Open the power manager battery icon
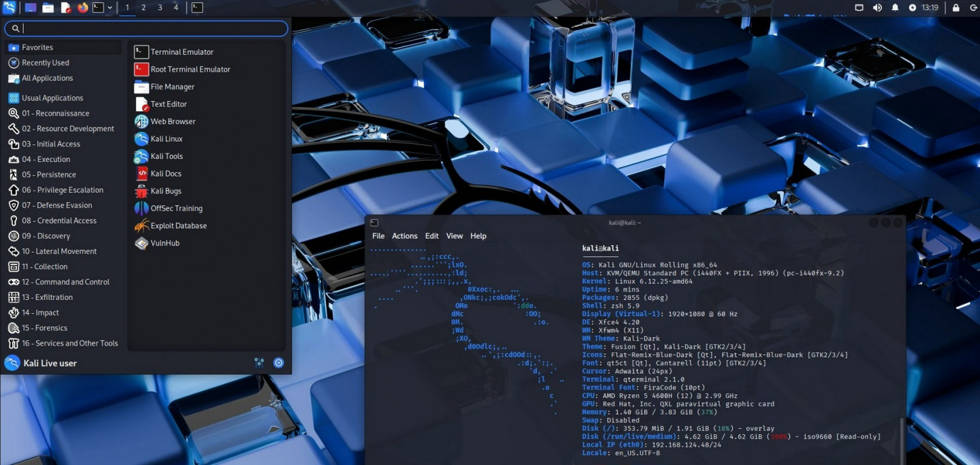 [912, 8]
